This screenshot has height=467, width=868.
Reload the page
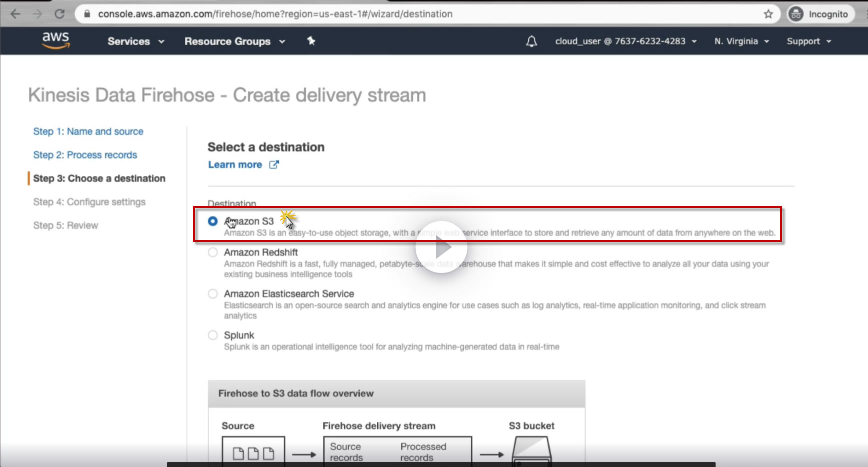(59, 14)
